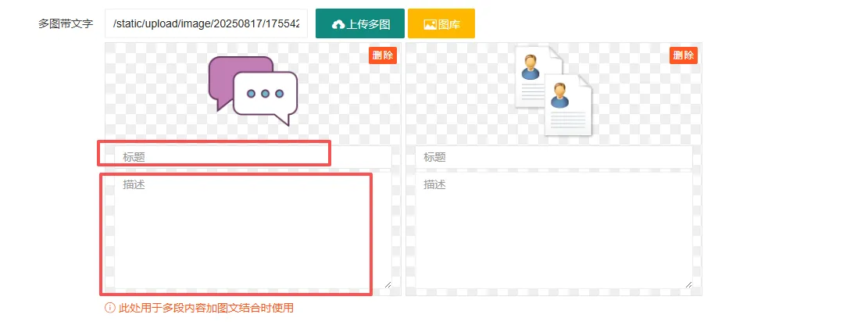Open the 图库 image library
Screen dimensions: 868x325
[x=441, y=24]
